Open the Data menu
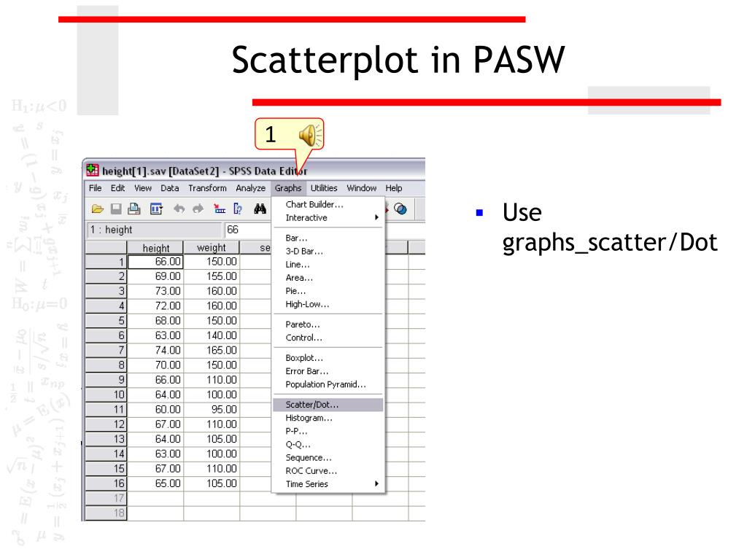Image resolution: width=747 pixels, height=560 pixels. coord(169,188)
